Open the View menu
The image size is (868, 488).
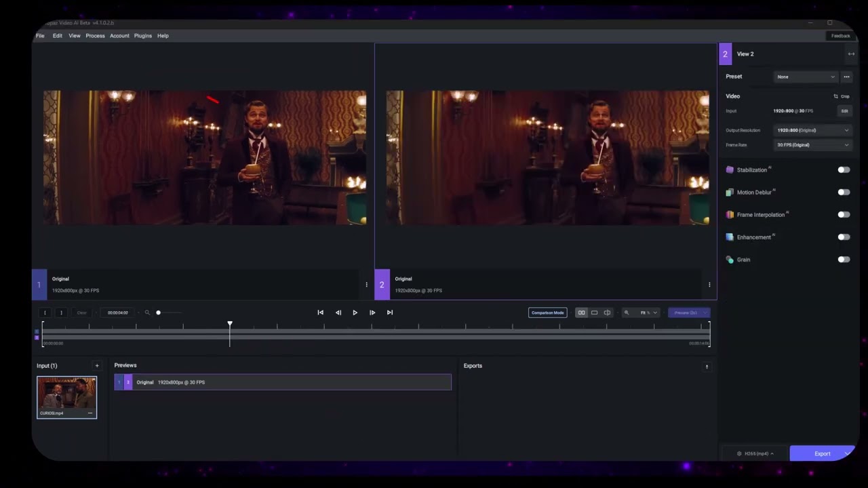pyautogui.click(x=75, y=36)
